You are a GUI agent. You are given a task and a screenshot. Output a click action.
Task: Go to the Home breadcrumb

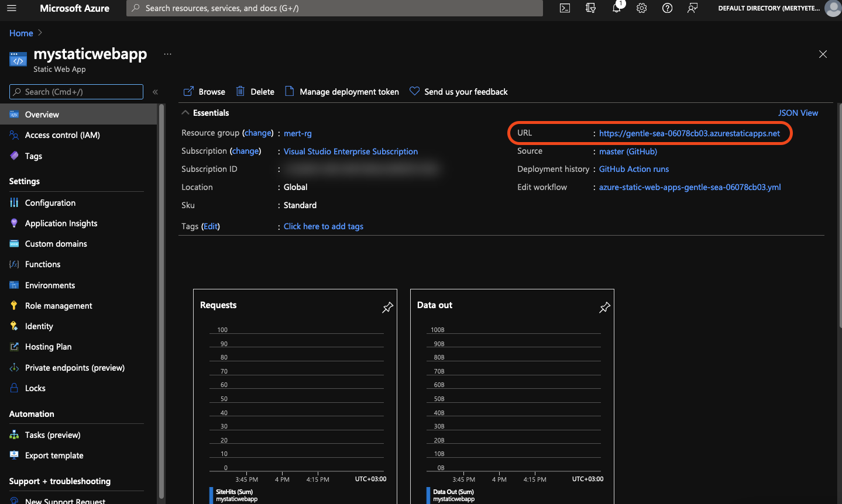coord(21,33)
